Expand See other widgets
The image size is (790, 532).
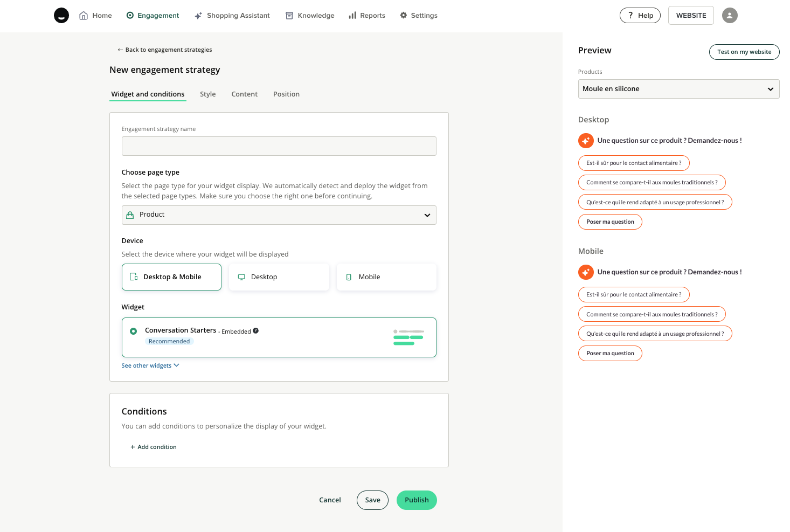[150, 365]
